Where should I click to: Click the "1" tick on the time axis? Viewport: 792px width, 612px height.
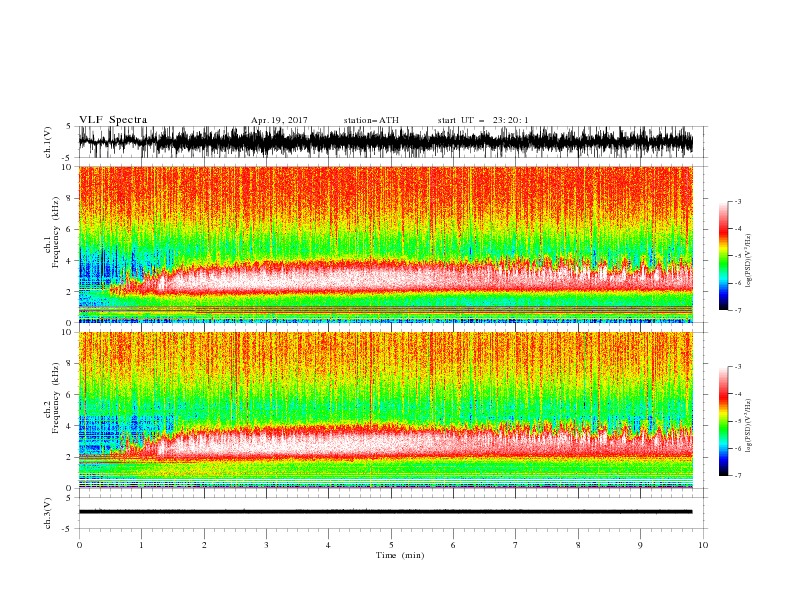coord(141,545)
